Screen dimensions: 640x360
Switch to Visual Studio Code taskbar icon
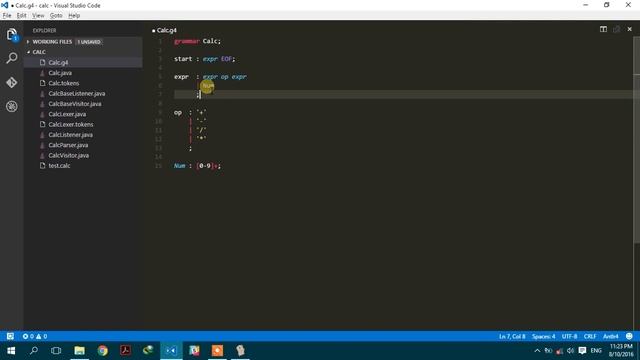coord(171,351)
